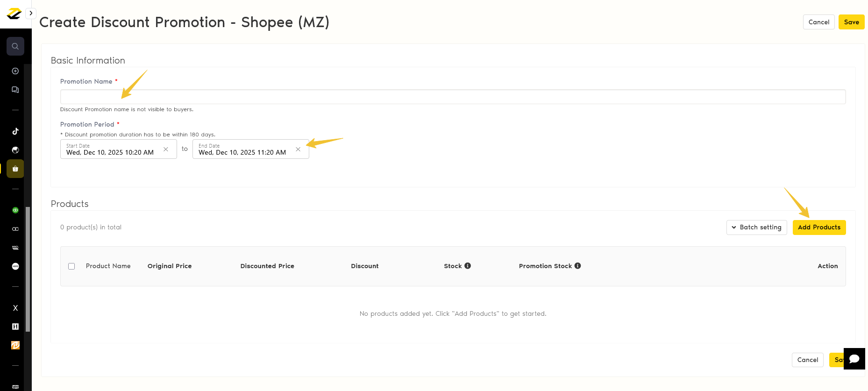The height and width of the screenshot is (391, 868).
Task: Expand the Batch setting dropdown
Action: pyautogui.click(x=757, y=227)
